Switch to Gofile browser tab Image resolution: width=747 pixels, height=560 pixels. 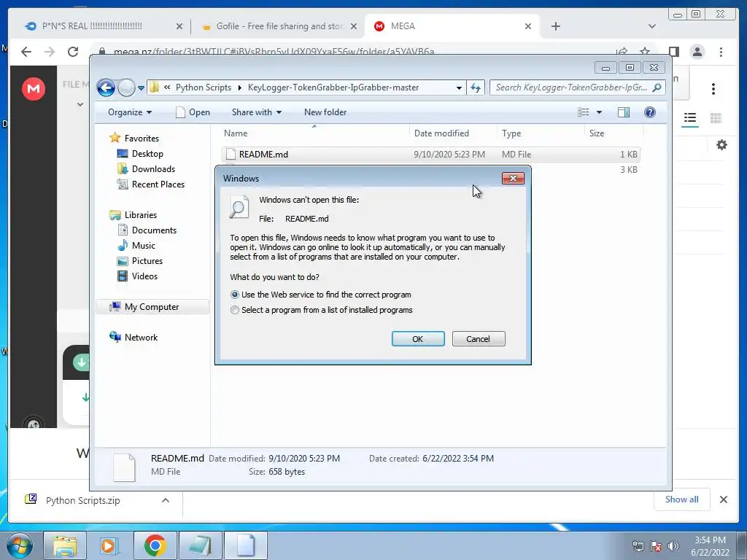279,26
